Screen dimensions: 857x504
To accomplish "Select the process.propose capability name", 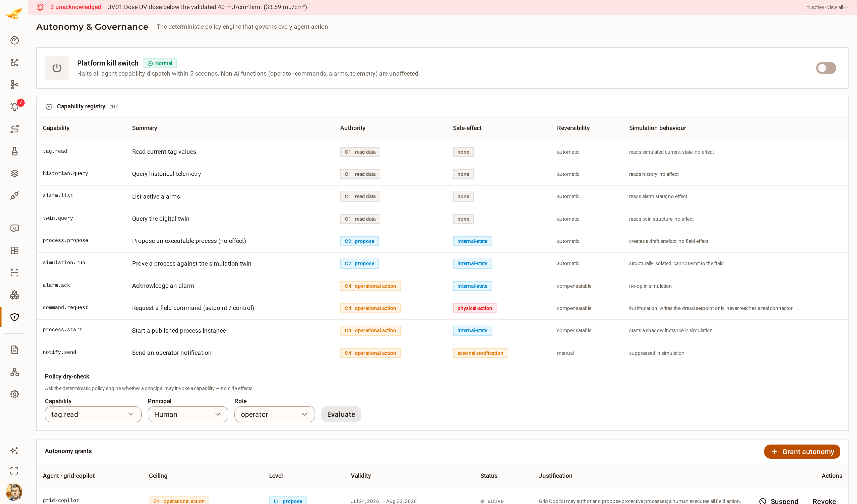I will [x=65, y=240].
